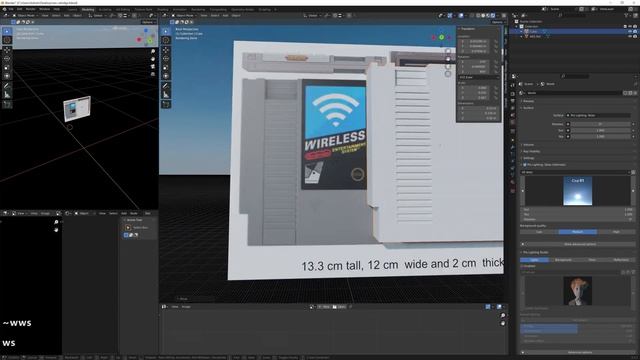Click zoom icon in bottom-left editor
This screenshot has width=640, height=360.
(x=56, y=222)
